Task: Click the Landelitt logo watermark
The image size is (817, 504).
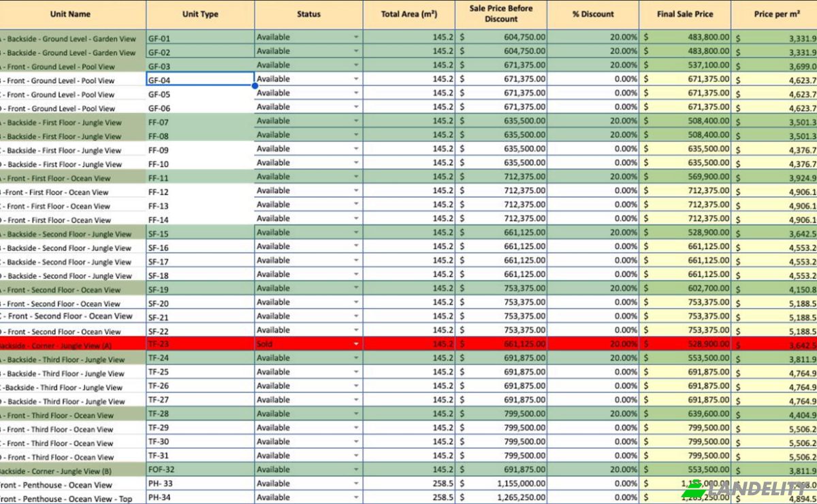Action: point(748,489)
